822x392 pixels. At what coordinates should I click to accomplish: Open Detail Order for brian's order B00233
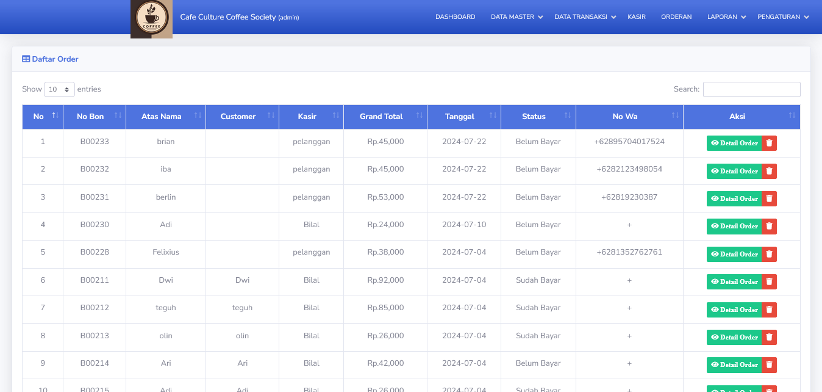tap(734, 143)
